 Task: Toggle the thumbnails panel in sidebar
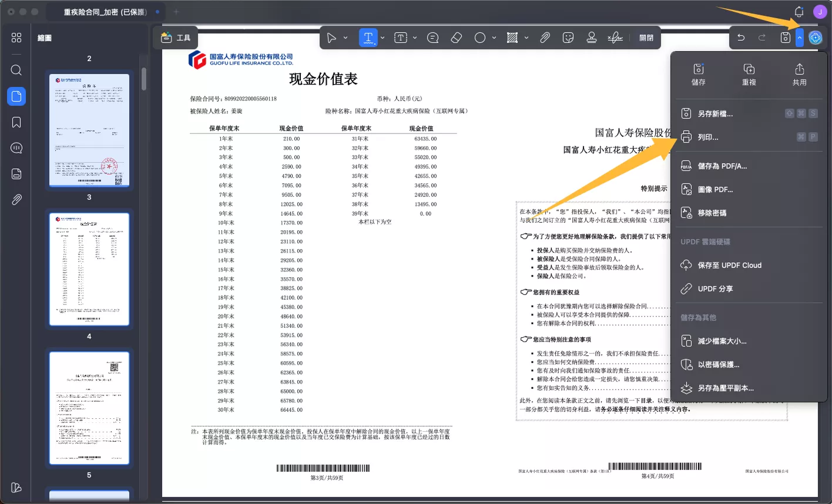click(16, 96)
